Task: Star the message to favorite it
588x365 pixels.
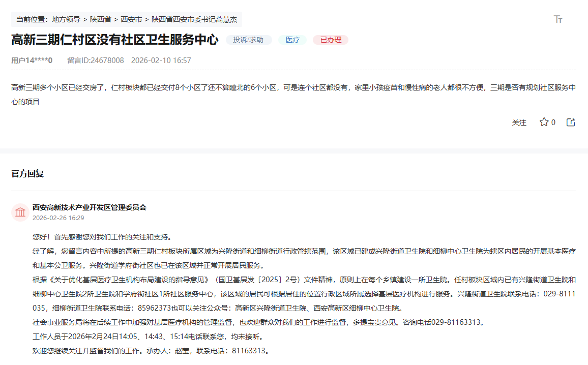Action: [x=543, y=123]
